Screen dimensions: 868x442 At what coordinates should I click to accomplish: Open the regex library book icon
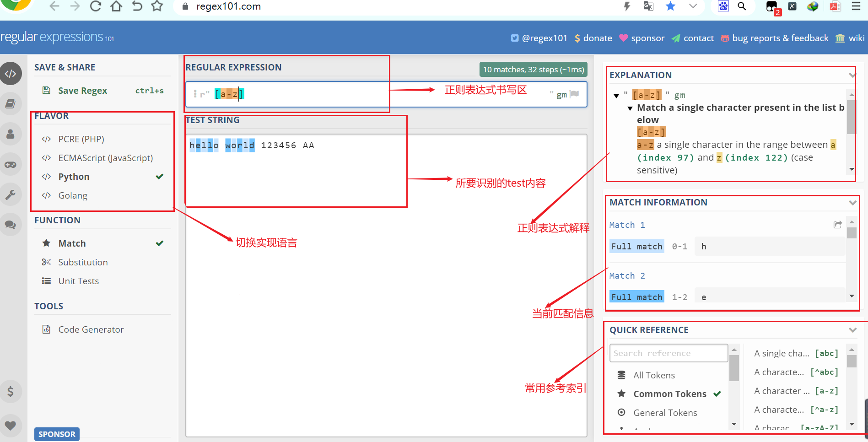(11, 104)
